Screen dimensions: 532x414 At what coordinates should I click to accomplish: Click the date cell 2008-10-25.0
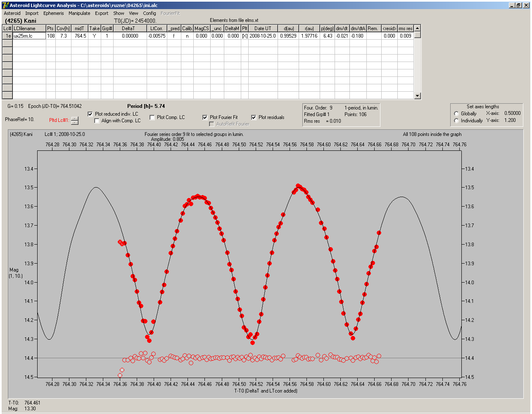(263, 36)
